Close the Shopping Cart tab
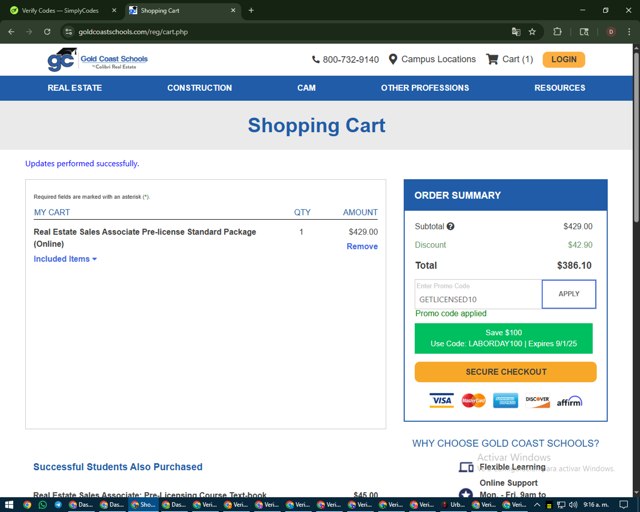The image size is (640, 512). pos(233,10)
